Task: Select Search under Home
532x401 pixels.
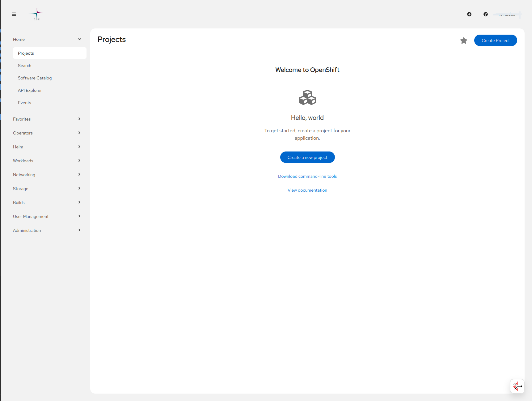Action: 24,65
